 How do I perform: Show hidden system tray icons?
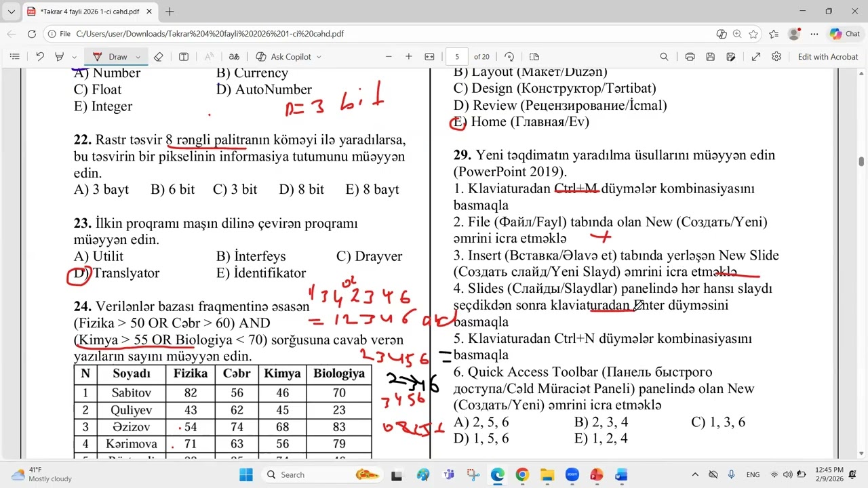coord(695,474)
